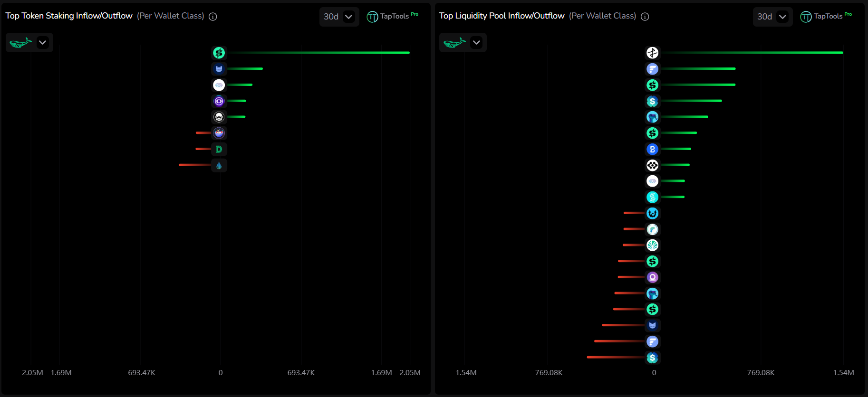
Task: Click info icon beside Token Staking title
Action: [213, 17]
